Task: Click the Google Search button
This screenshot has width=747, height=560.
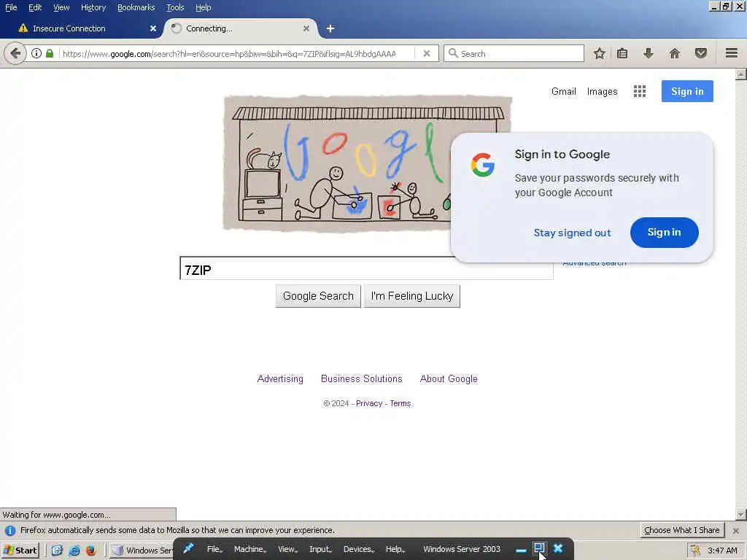Action: pos(318,296)
